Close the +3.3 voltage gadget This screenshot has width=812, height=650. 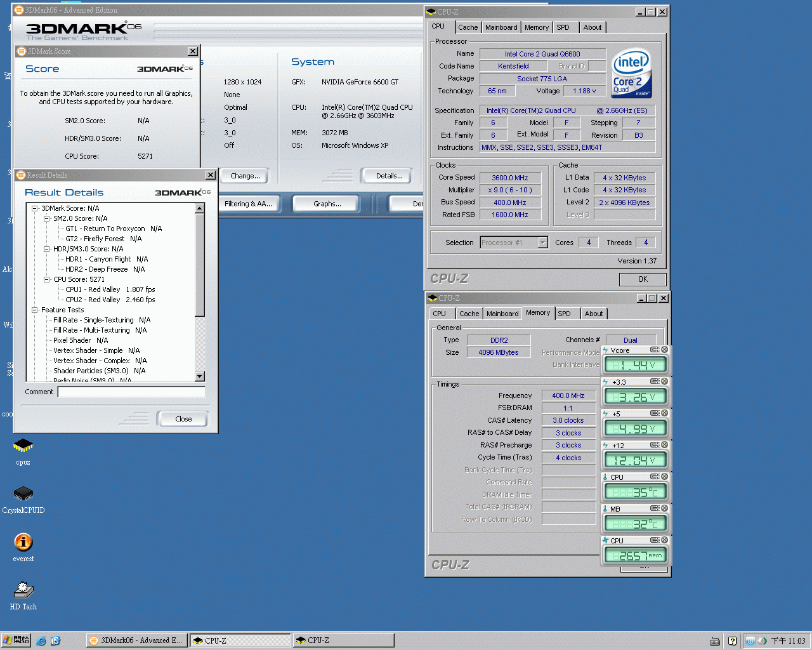coord(664,381)
